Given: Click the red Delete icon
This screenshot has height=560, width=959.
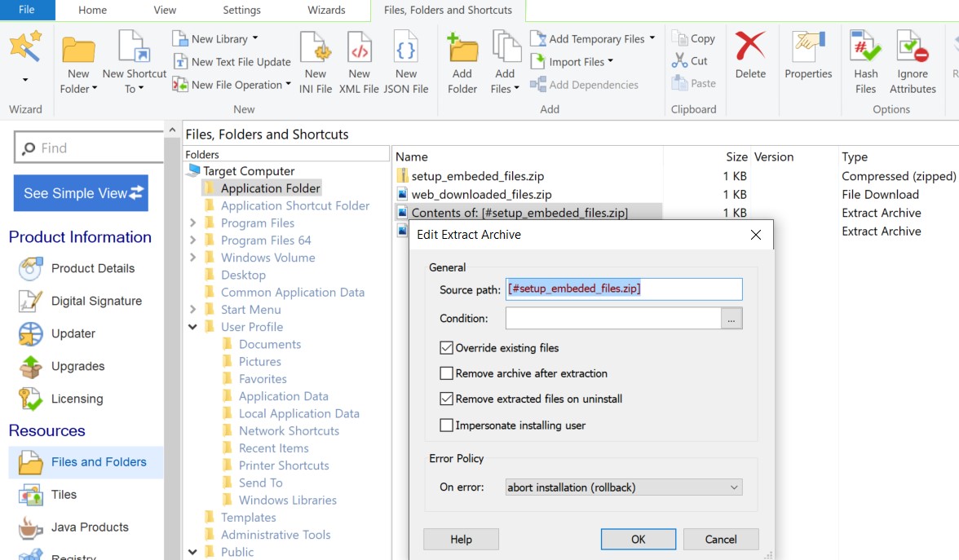Looking at the screenshot, I should (750, 49).
